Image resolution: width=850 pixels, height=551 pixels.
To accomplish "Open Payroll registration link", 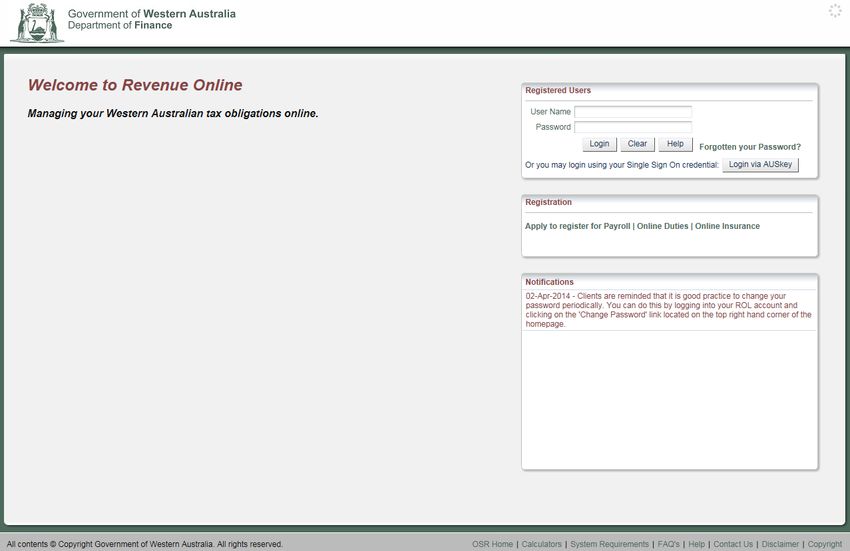I will click(617, 226).
